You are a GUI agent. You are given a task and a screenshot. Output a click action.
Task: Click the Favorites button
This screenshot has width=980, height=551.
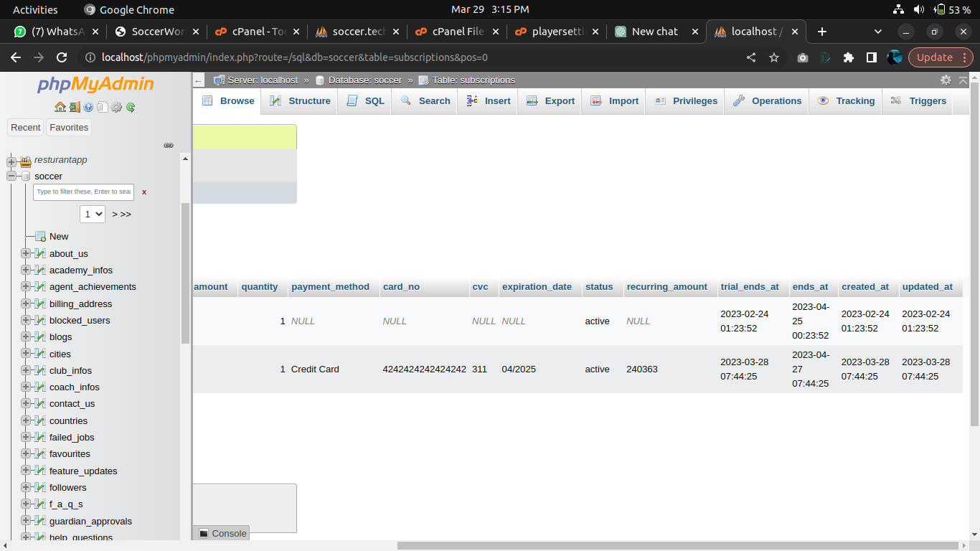coord(69,128)
